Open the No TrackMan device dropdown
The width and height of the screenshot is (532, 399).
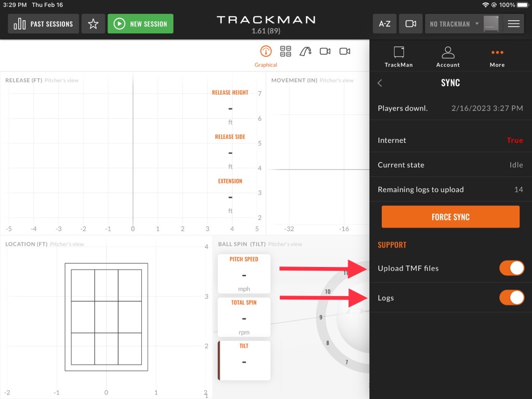[454, 24]
